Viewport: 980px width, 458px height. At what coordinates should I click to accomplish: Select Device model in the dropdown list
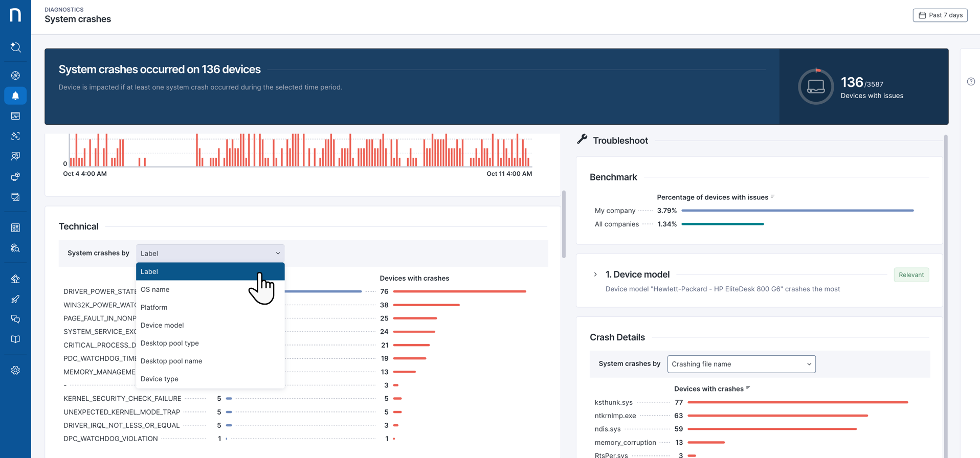(162, 325)
